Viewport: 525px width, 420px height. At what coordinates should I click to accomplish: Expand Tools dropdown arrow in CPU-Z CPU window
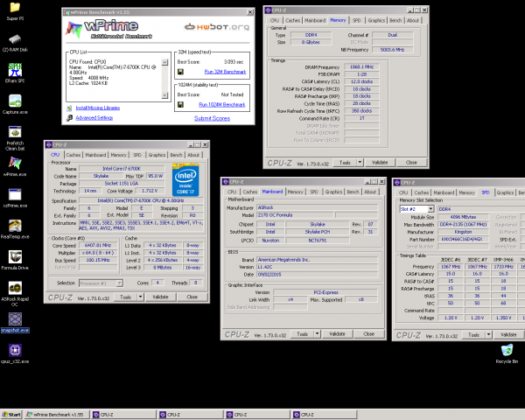coord(141,297)
